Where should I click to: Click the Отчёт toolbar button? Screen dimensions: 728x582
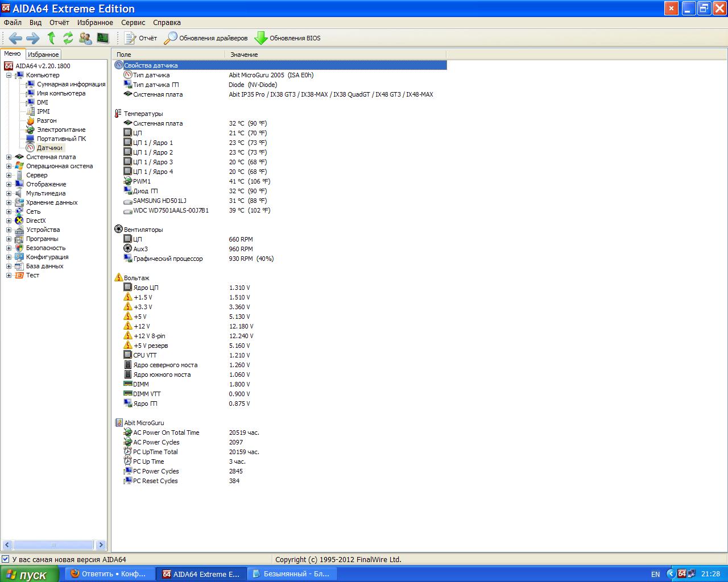[x=141, y=38]
